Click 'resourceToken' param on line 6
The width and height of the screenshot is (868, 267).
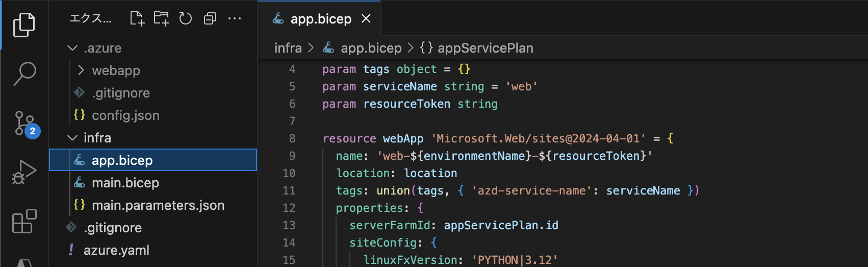[x=406, y=104]
